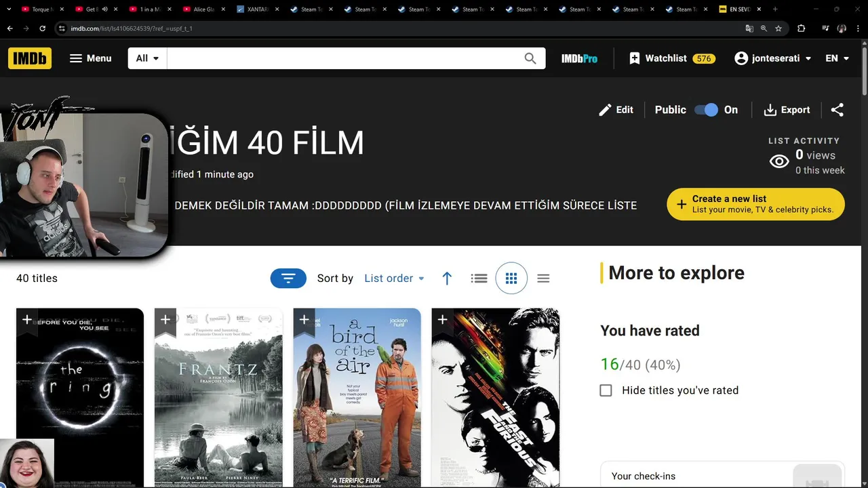Open IMDbPro link

pos(579,59)
